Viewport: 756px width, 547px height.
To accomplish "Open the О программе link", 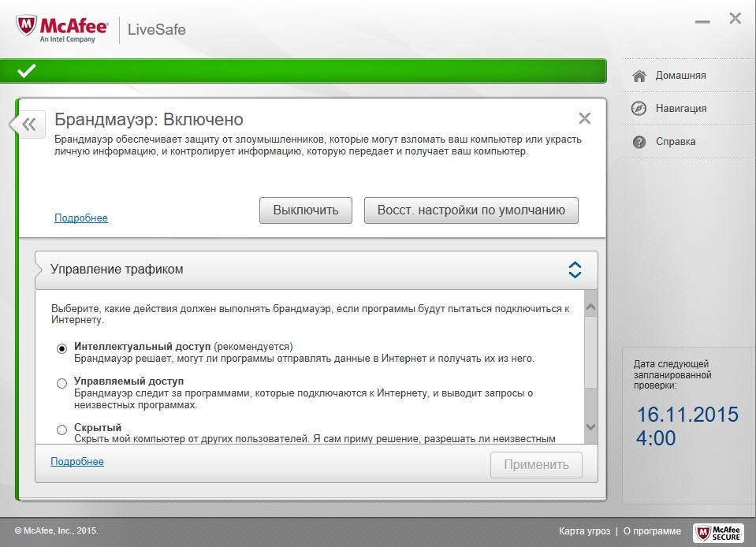I will pyautogui.click(x=653, y=531).
